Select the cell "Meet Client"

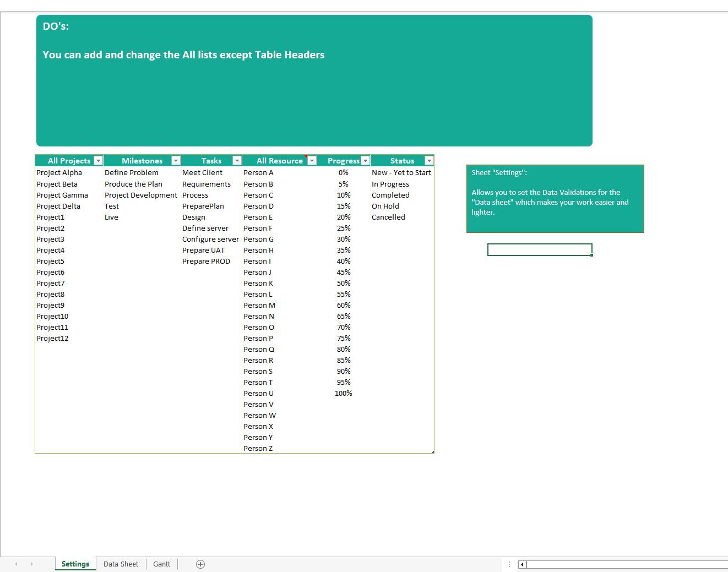(x=211, y=172)
